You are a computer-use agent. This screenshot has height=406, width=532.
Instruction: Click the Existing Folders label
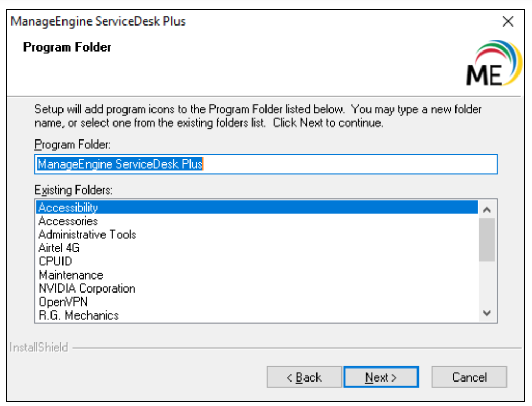click(x=73, y=190)
